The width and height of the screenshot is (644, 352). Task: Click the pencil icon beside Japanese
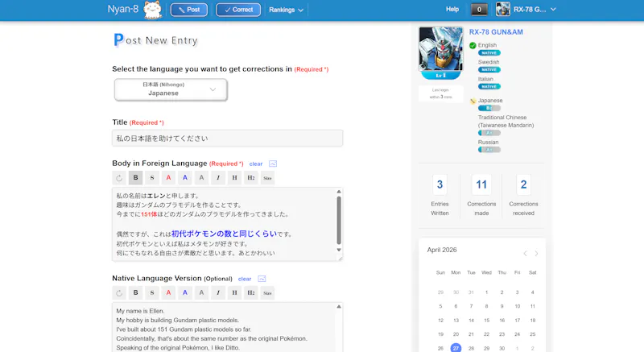coord(473,101)
